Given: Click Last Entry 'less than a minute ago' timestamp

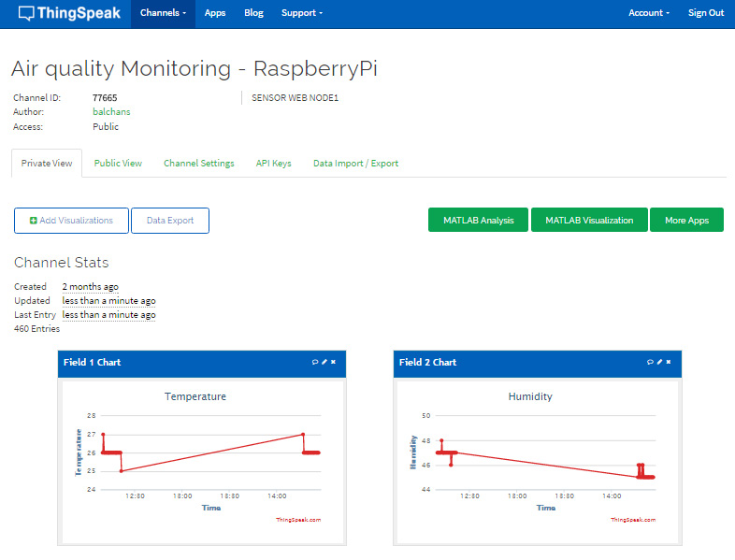Looking at the screenshot, I should pyautogui.click(x=108, y=314).
